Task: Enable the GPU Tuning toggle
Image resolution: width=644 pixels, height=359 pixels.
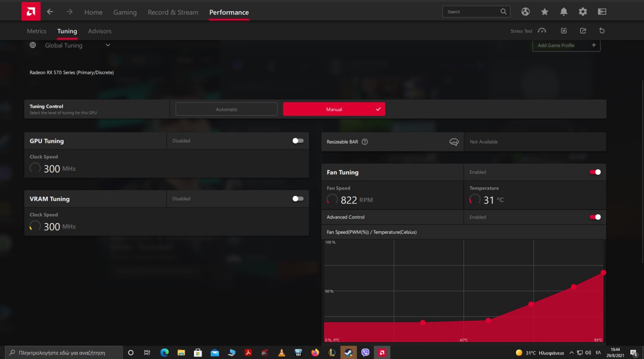Action: [x=298, y=141]
